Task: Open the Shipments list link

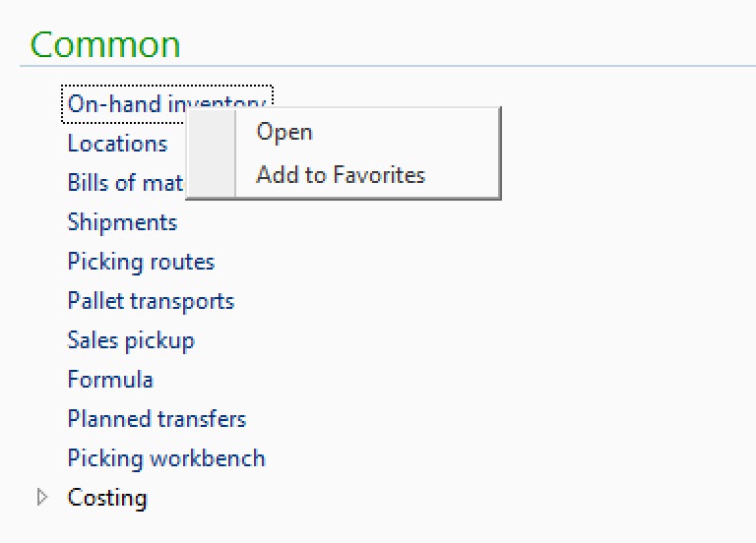Action: [122, 222]
